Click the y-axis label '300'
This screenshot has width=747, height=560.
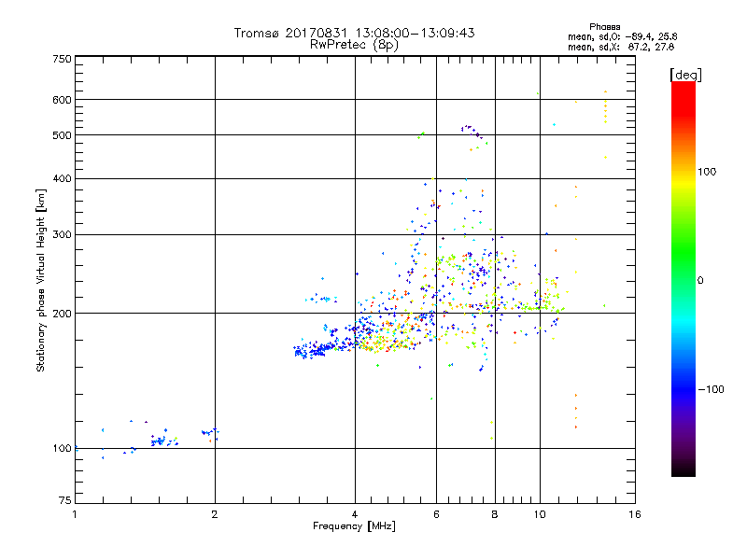[62, 235]
